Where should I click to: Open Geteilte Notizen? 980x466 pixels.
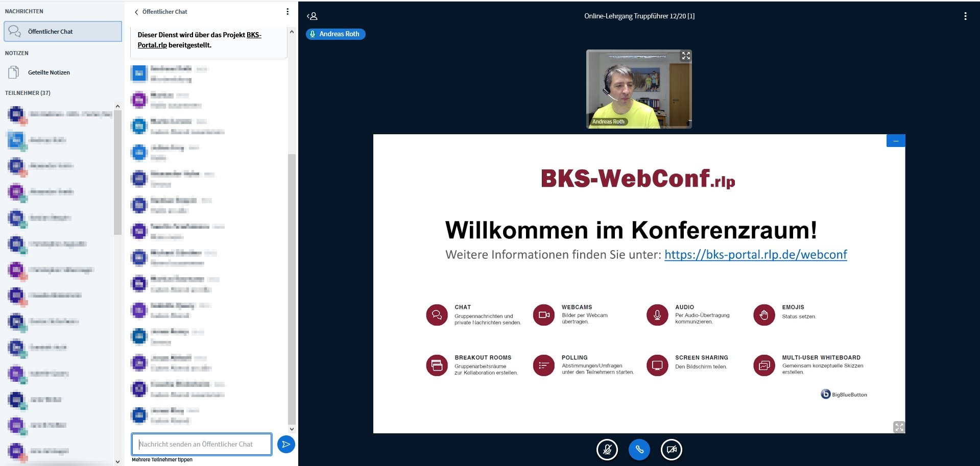pyautogui.click(x=49, y=72)
